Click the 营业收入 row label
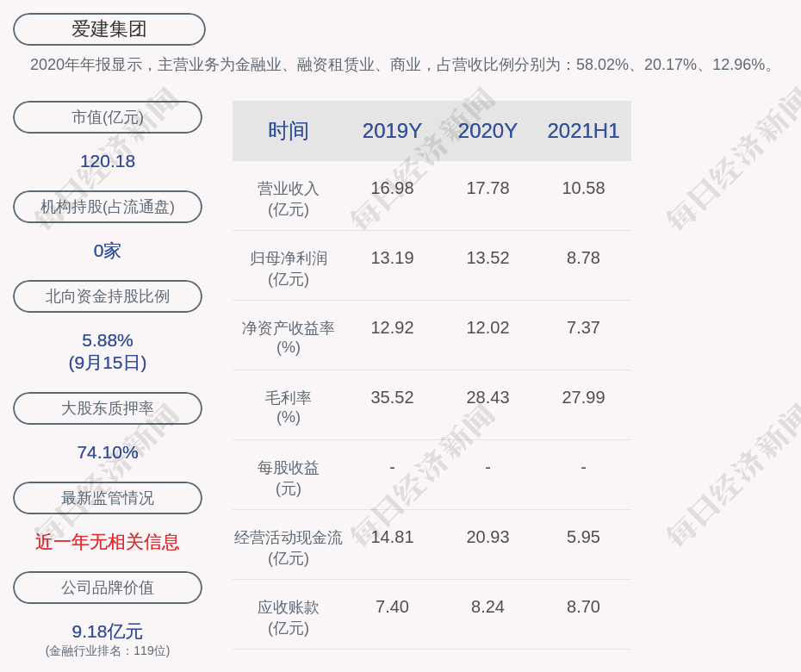The height and width of the screenshot is (672, 801). [289, 198]
